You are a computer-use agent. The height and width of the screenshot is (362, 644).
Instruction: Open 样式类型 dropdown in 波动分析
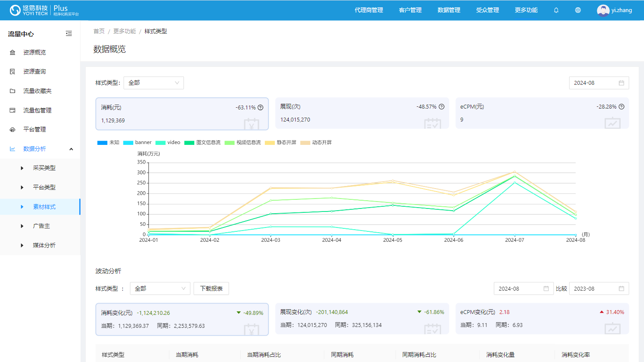[160, 289]
